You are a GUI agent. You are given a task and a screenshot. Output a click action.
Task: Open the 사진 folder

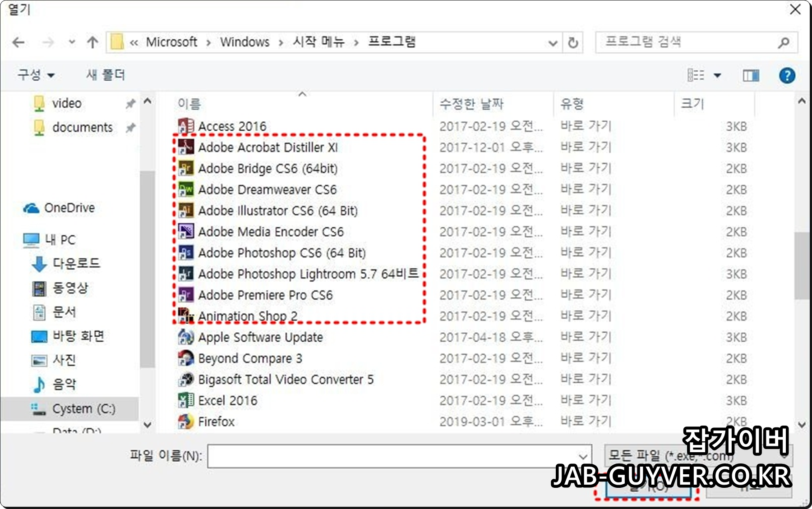53,360
